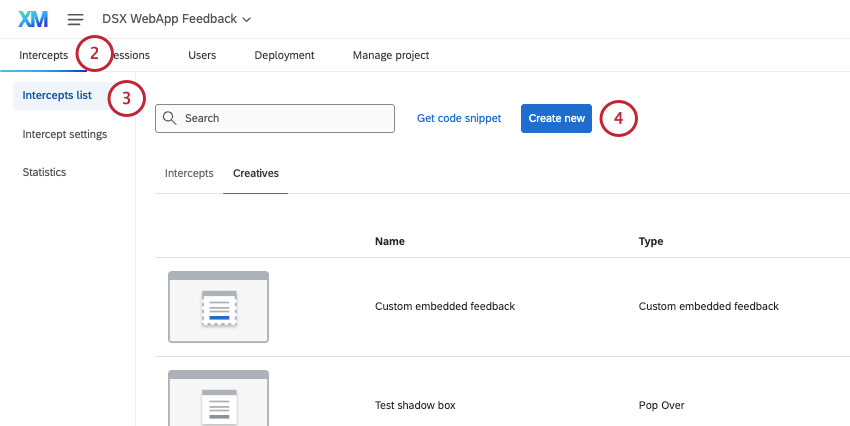Click the Get code snippet link

coord(459,118)
